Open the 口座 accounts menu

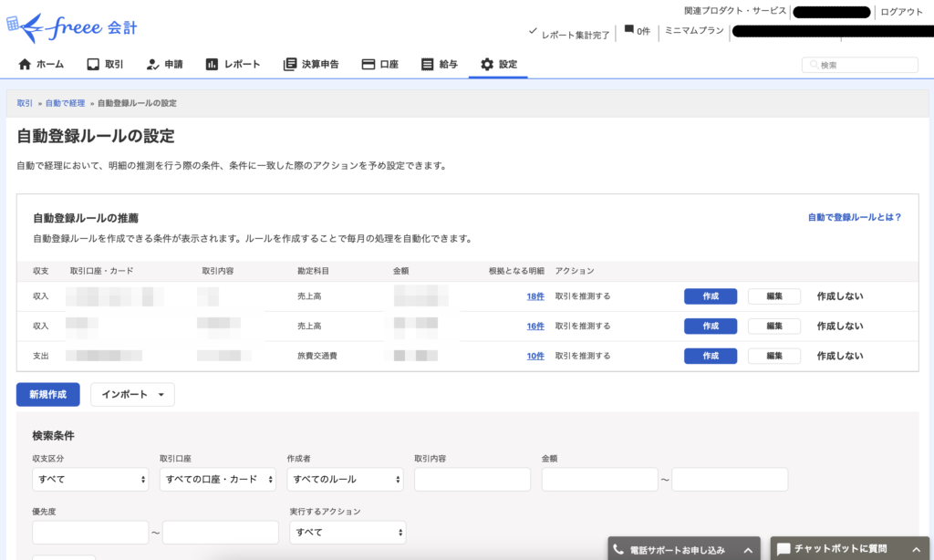[x=380, y=65]
